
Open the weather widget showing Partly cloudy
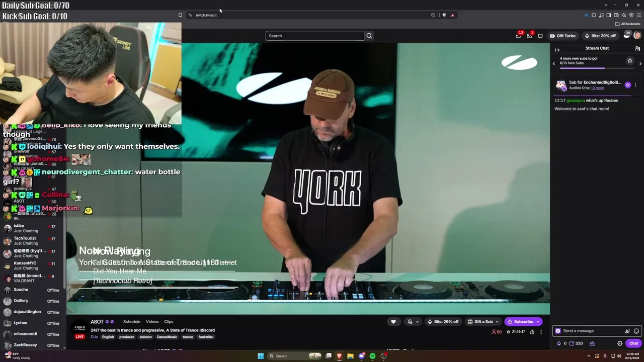17,356
